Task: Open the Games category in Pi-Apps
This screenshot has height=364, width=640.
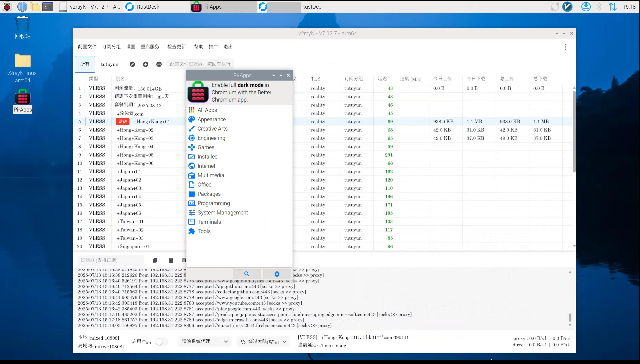Action: [x=206, y=147]
